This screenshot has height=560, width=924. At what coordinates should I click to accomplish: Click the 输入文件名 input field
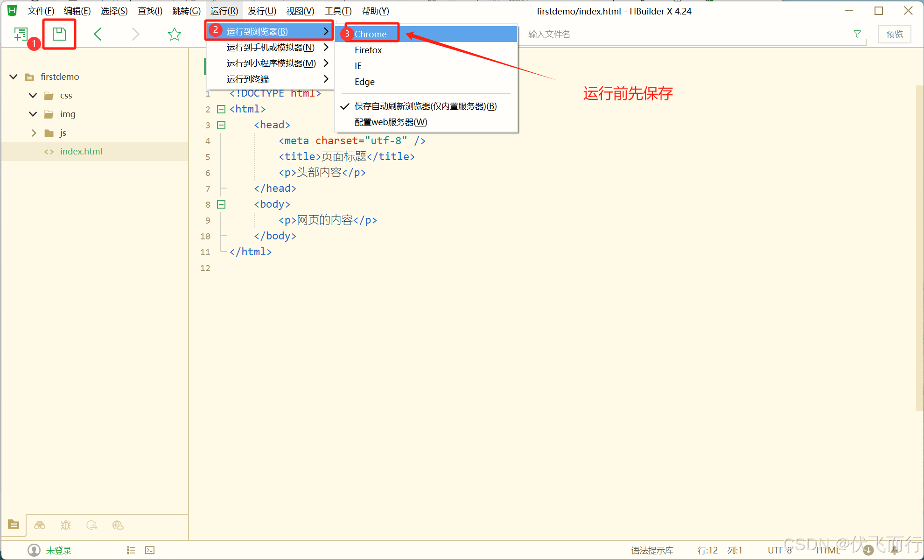click(607, 34)
